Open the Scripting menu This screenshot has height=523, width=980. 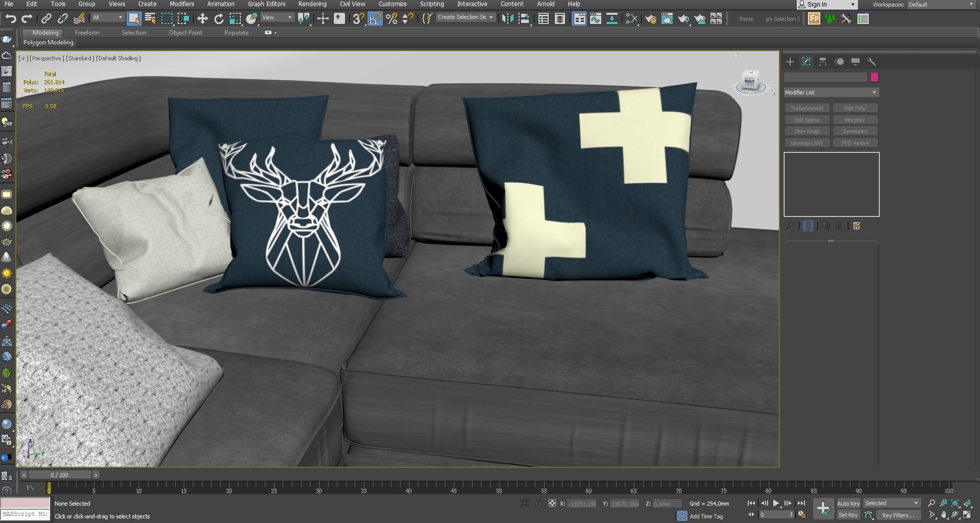[432, 4]
